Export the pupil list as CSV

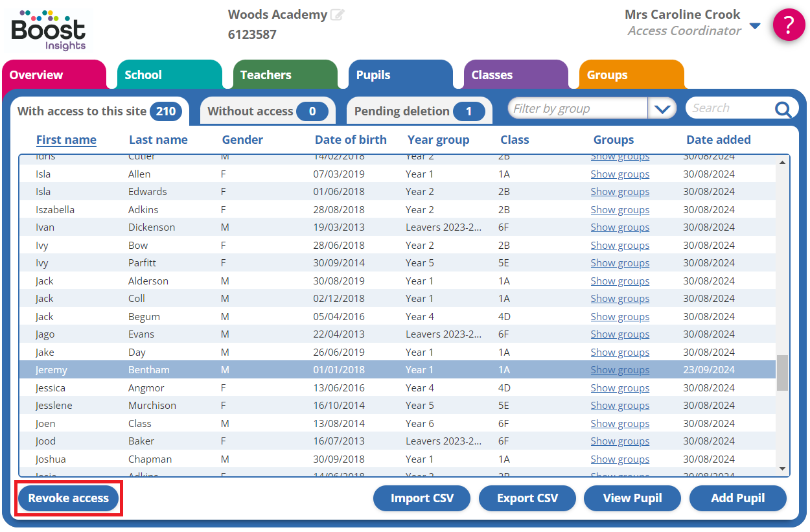(x=527, y=498)
